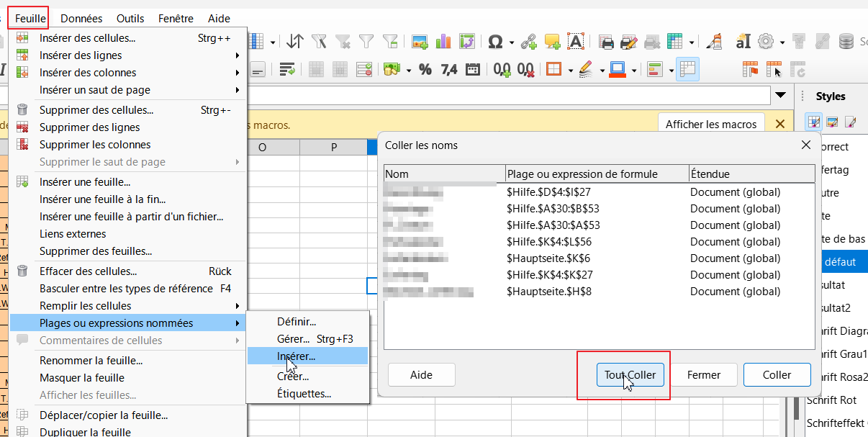The image size is (868, 437).
Task: Expand background color dropdown arrow
Action: pyautogui.click(x=634, y=71)
